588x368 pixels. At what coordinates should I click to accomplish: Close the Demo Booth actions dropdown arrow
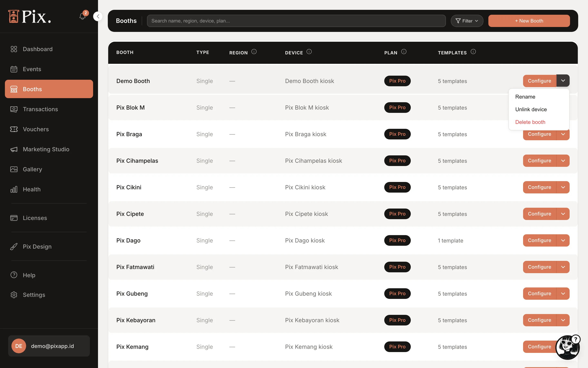click(563, 81)
